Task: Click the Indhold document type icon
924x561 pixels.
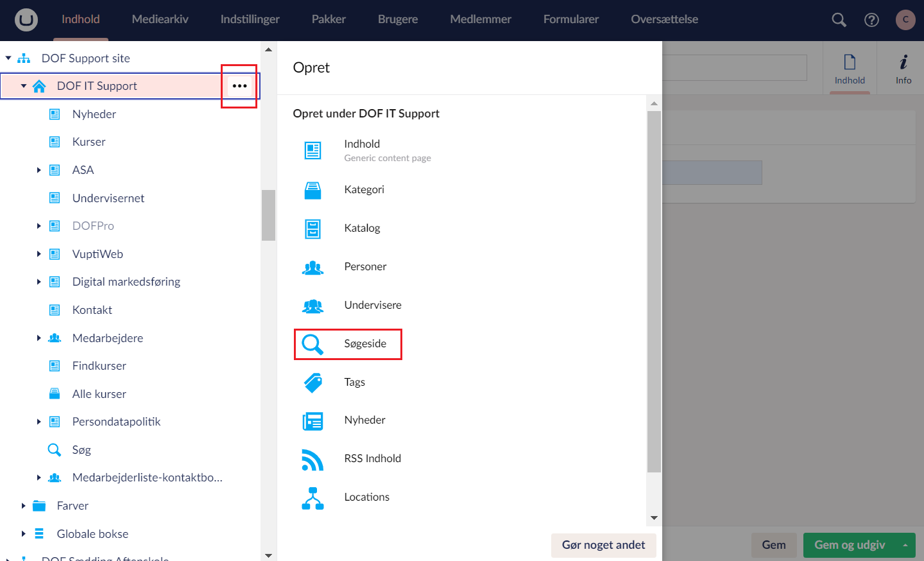Action: [x=312, y=150]
